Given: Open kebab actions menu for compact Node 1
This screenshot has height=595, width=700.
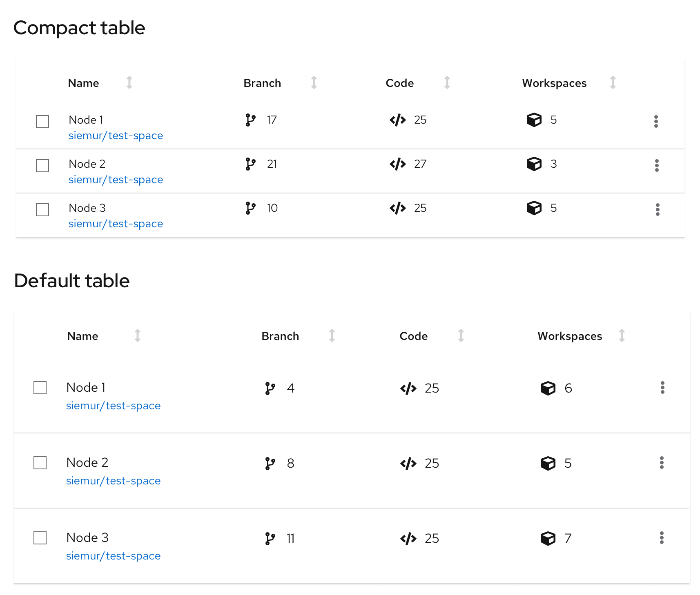Looking at the screenshot, I should tap(656, 121).
